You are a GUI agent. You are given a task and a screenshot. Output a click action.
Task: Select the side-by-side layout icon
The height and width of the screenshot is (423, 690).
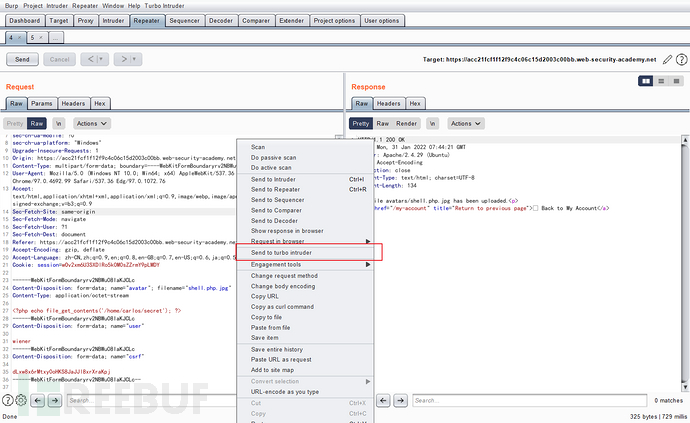click(646, 81)
